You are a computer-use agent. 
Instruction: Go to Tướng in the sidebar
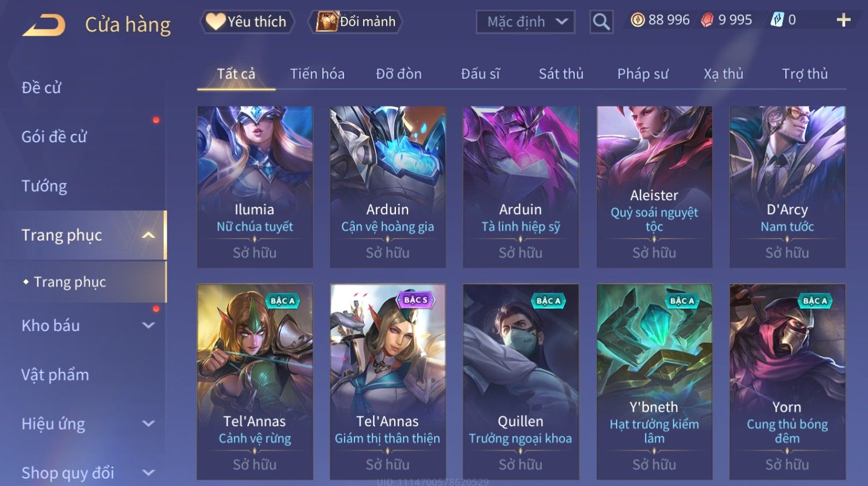pyautogui.click(x=44, y=186)
